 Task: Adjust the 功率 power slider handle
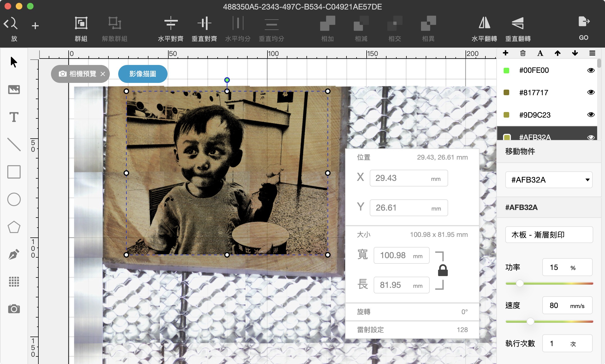tap(520, 283)
